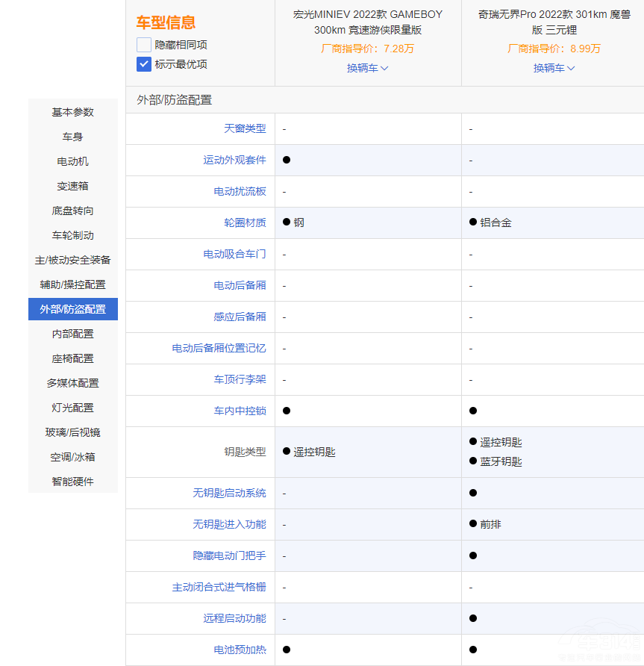The height and width of the screenshot is (666, 644).
Task: Open the 变速箱 sidebar item
Action: (x=73, y=186)
